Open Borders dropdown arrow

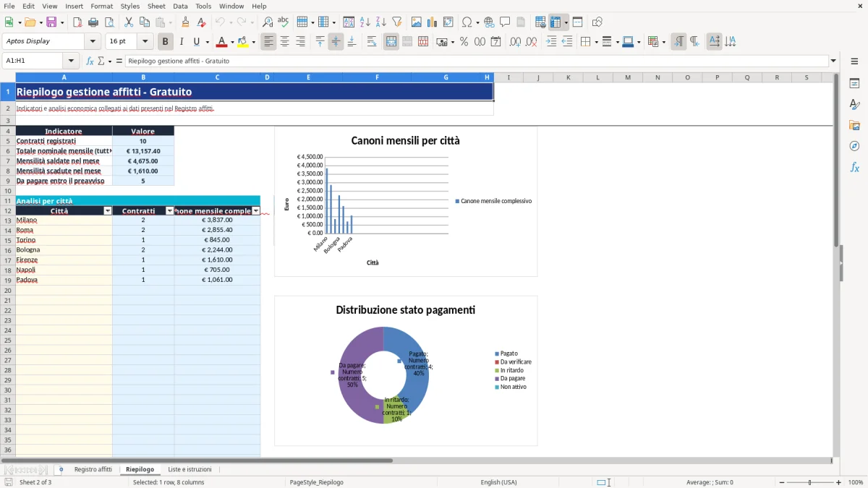point(595,42)
